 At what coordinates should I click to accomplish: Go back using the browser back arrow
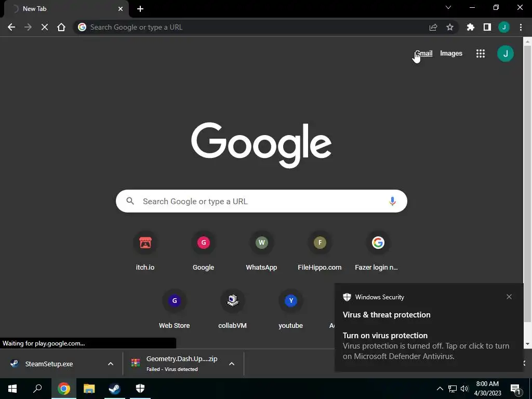point(11,27)
